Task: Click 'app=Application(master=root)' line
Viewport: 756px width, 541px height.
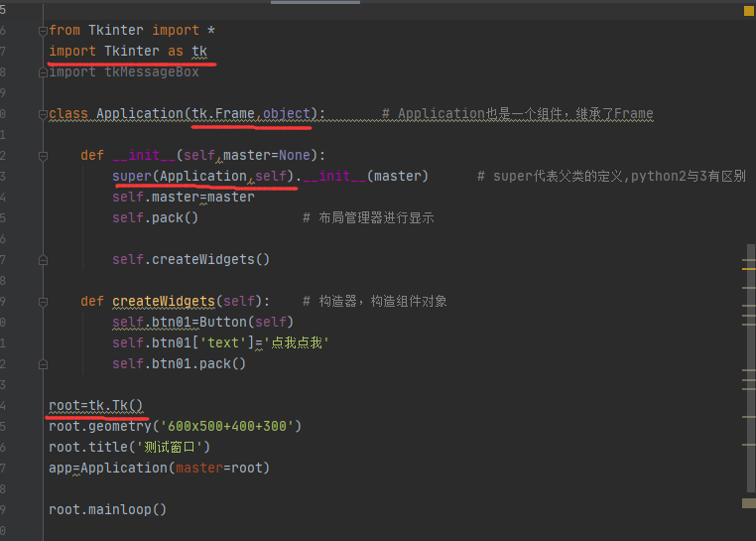Action: pyautogui.click(x=159, y=468)
